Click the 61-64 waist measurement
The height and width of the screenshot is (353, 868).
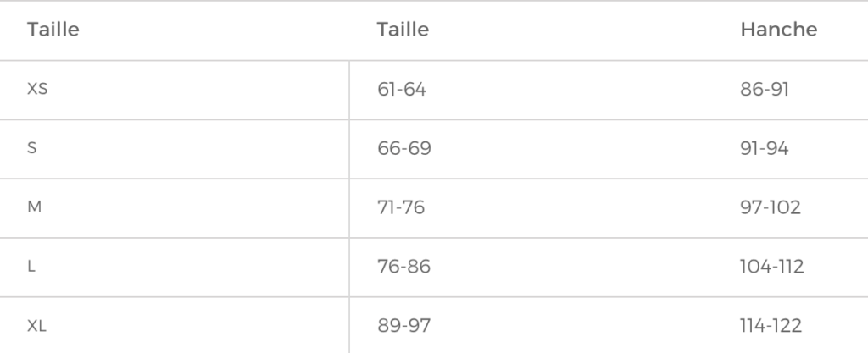[x=401, y=89]
